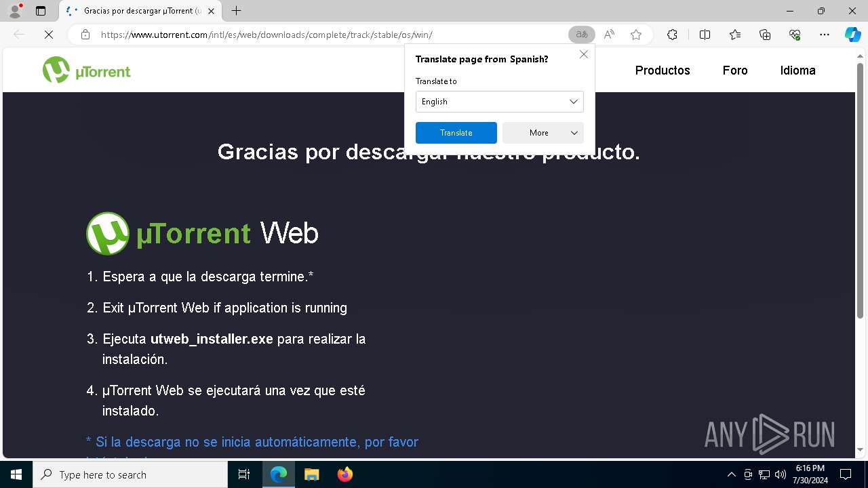Expand the More options dropdown

coord(543,133)
